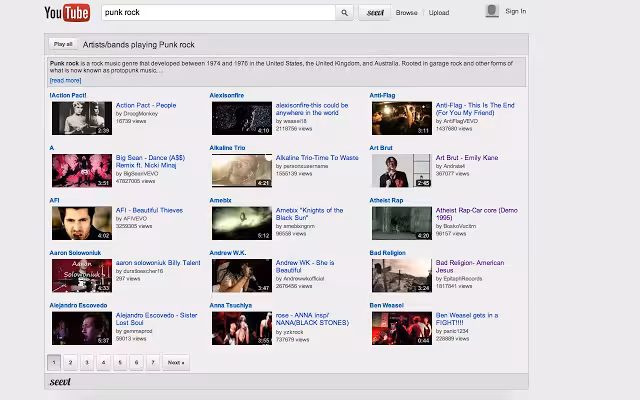
Task: Open alexisonfire-this could be anywhere title
Action: click(312, 109)
